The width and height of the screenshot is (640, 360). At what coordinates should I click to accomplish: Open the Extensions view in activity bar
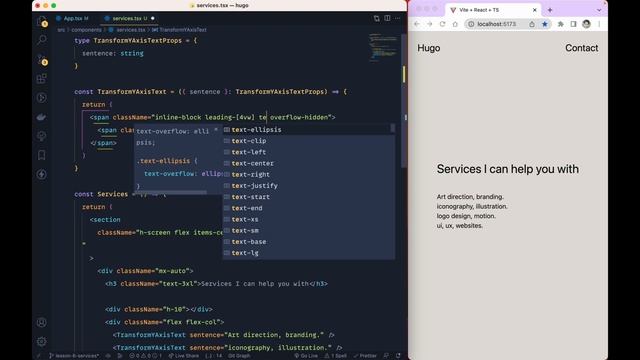(x=42, y=78)
